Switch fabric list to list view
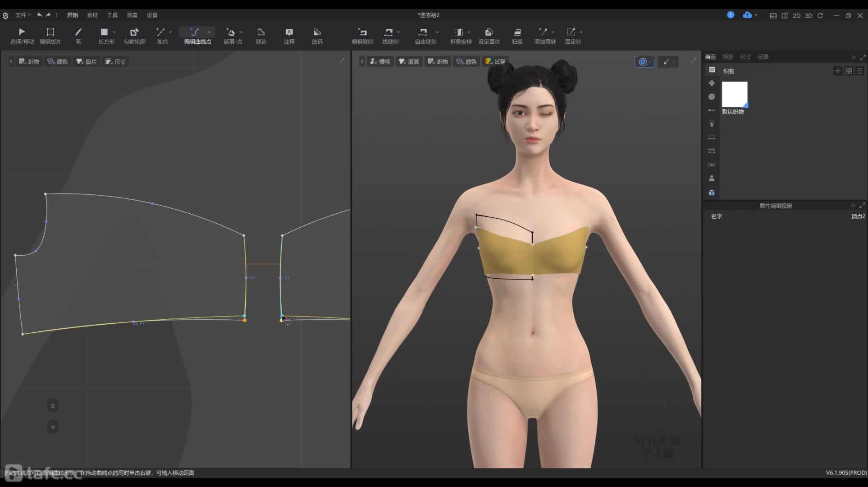Image resolution: width=868 pixels, height=487 pixels. tap(859, 71)
